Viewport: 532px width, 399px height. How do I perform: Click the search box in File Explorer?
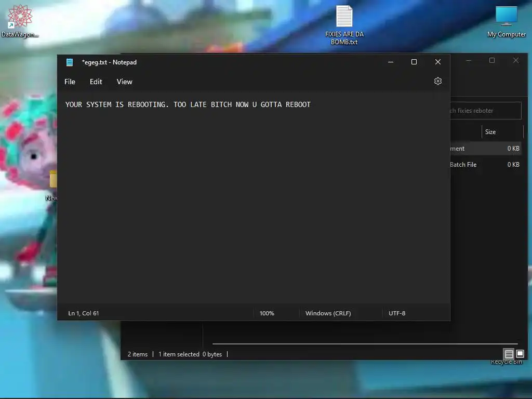point(486,111)
